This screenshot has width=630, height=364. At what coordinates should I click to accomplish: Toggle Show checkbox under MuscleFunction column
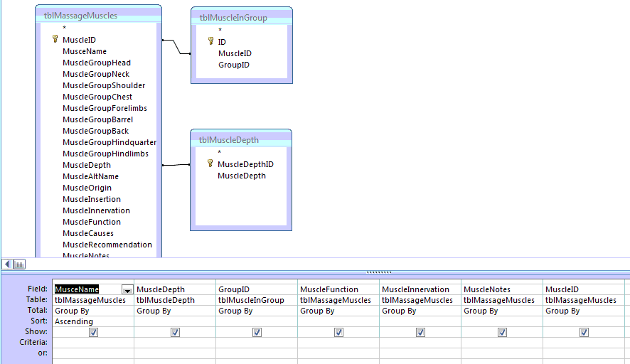[x=338, y=332]
